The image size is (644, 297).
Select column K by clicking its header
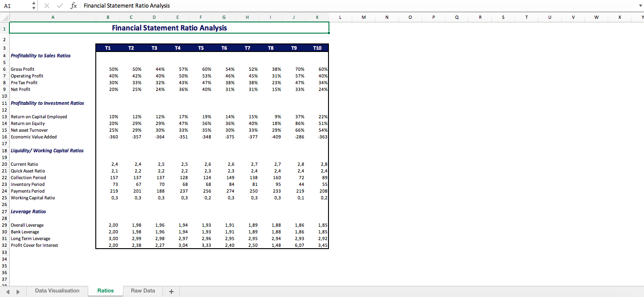pyautogui.click(x=317, y=17)
